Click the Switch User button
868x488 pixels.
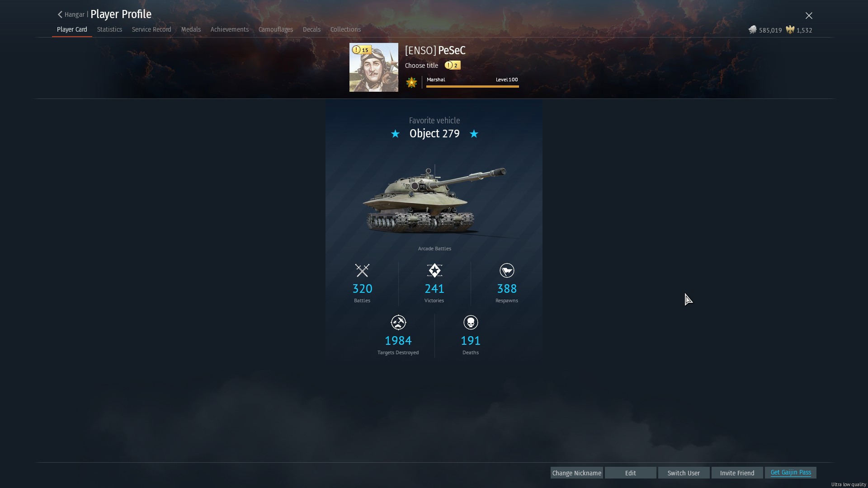(x=684, y=473)
